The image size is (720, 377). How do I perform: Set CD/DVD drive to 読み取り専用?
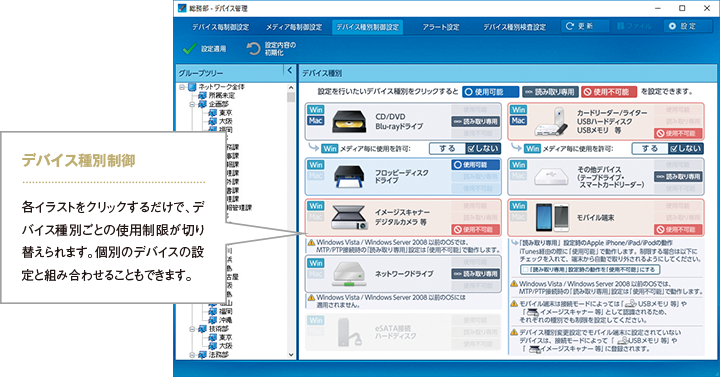point(476,122)
